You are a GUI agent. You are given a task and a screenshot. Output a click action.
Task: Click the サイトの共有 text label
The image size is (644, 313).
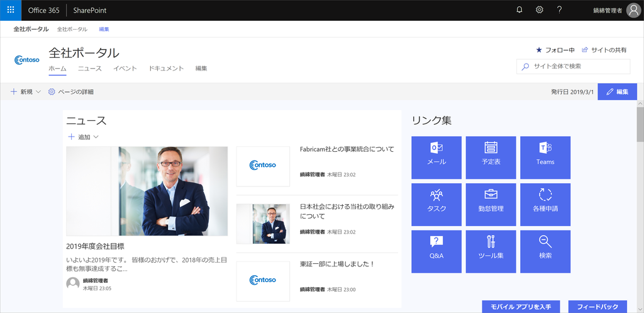(x=609, y=50)
